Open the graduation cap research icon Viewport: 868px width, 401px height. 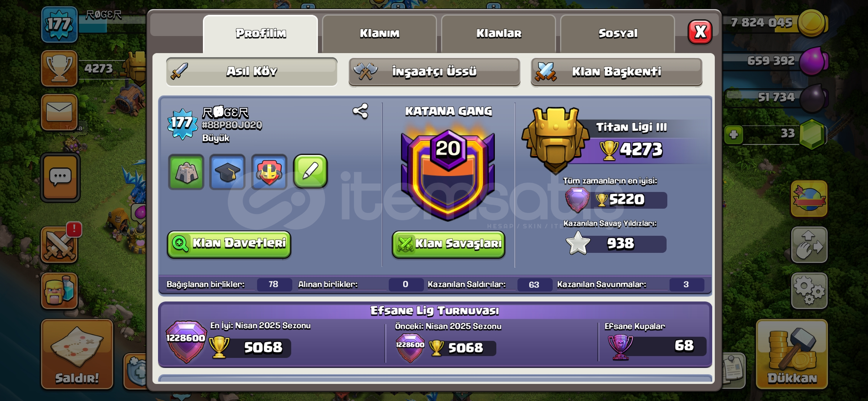pos(227,172)
